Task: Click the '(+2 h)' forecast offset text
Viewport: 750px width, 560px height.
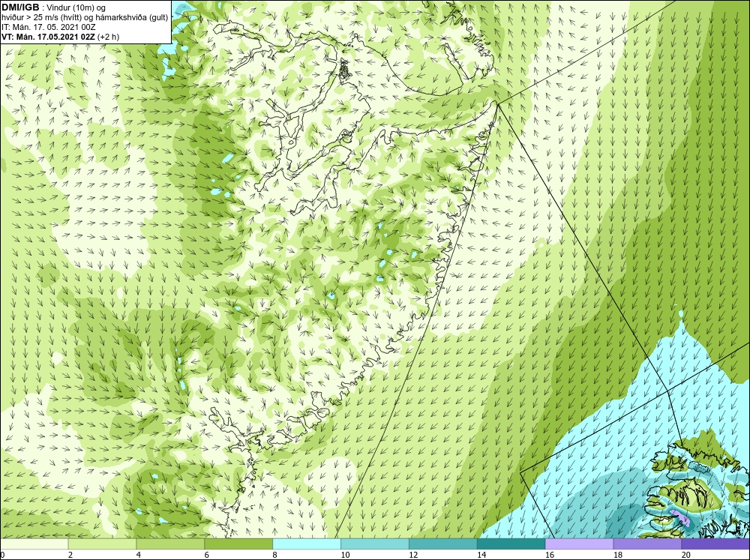Action: (109, 37)
